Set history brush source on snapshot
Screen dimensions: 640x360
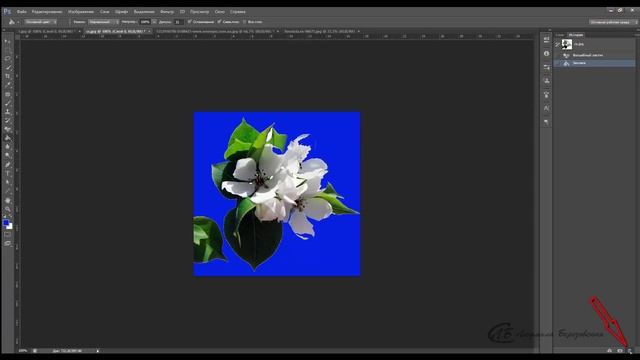coord(557,44)
